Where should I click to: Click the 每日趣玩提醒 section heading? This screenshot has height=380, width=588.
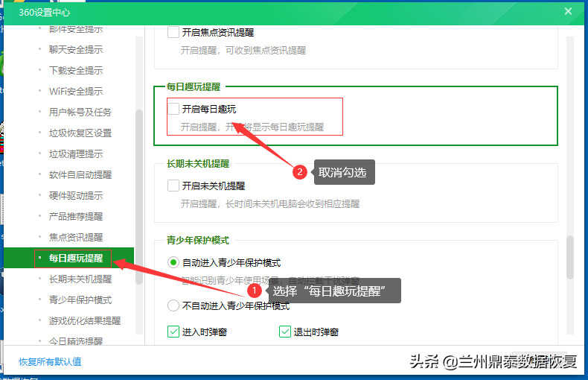(x=194, y=87)
